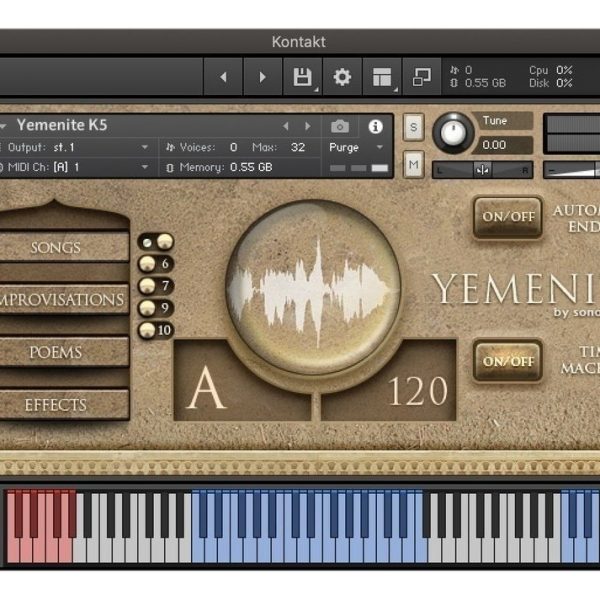Click the Tune knob

(453, 133)
